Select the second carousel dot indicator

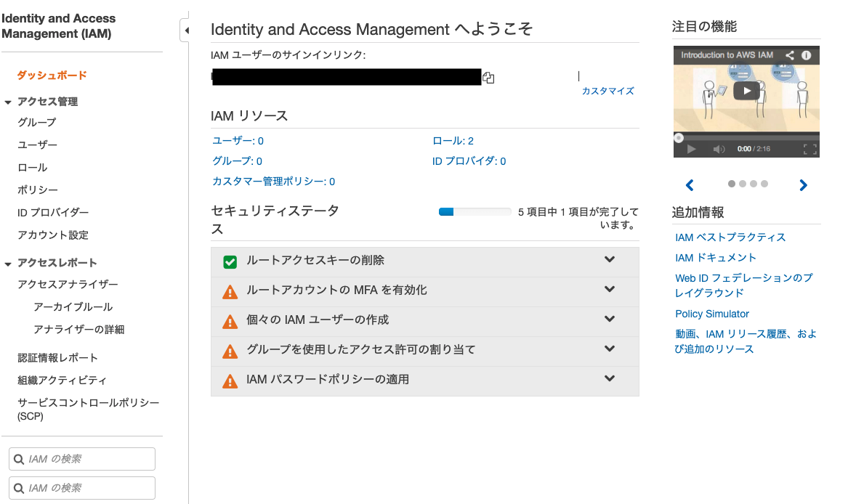[743, 184]
